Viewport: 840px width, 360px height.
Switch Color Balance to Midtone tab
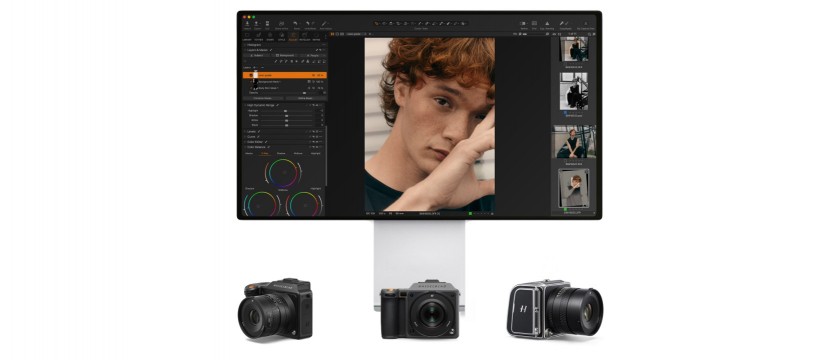pos(298,153)
